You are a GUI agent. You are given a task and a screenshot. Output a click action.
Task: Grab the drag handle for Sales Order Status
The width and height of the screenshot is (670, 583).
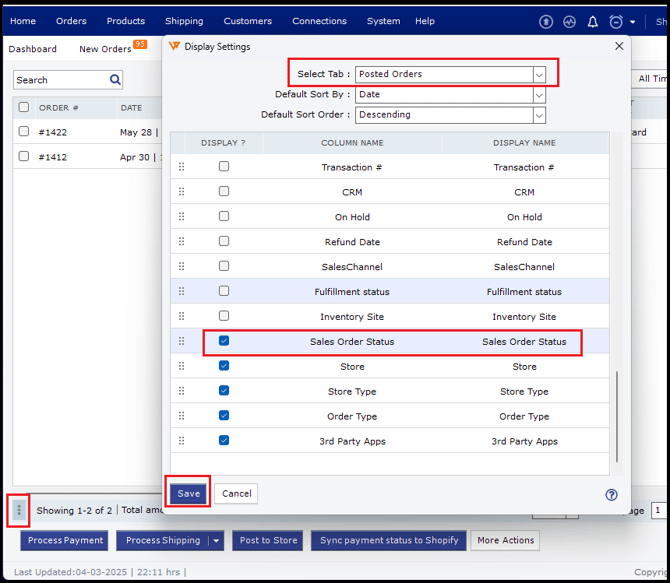181,341
